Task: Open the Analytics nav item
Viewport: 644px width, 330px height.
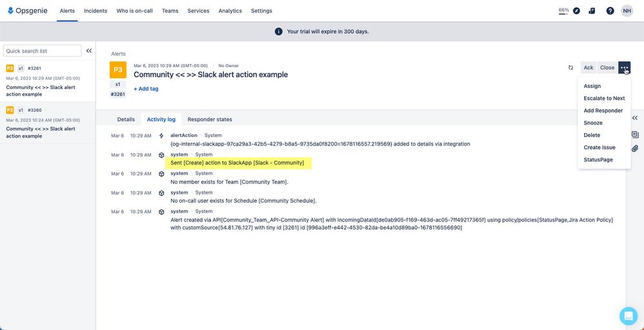Action: pyautogui.click(x=230, y=11)
